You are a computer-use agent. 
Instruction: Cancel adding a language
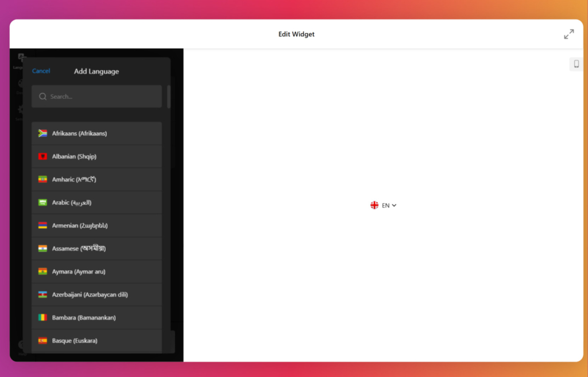point(41,71)
